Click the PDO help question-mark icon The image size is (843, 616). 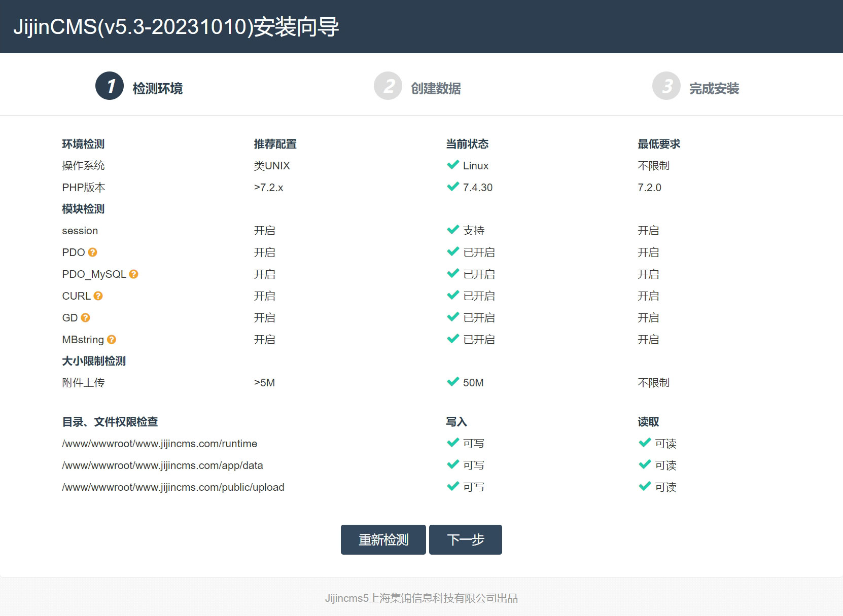point(92,252)
